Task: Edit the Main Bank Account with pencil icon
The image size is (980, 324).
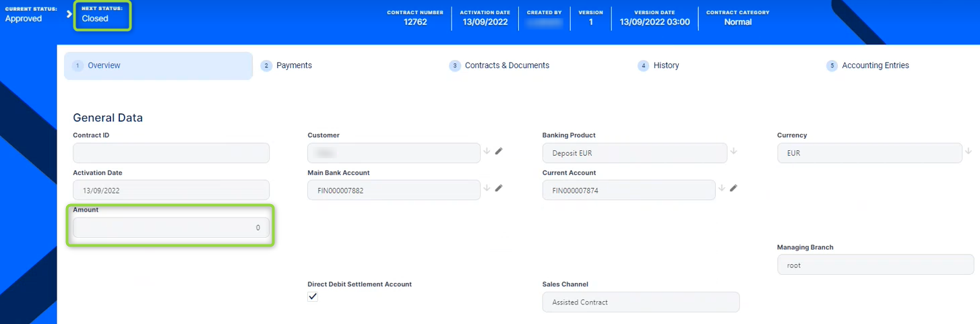Action: 499,189
